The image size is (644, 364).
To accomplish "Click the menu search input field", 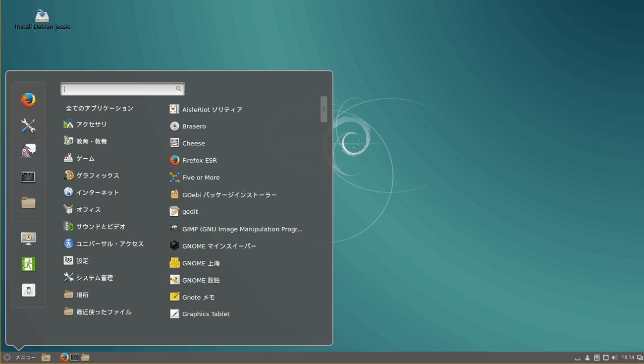I will (119, 89).
